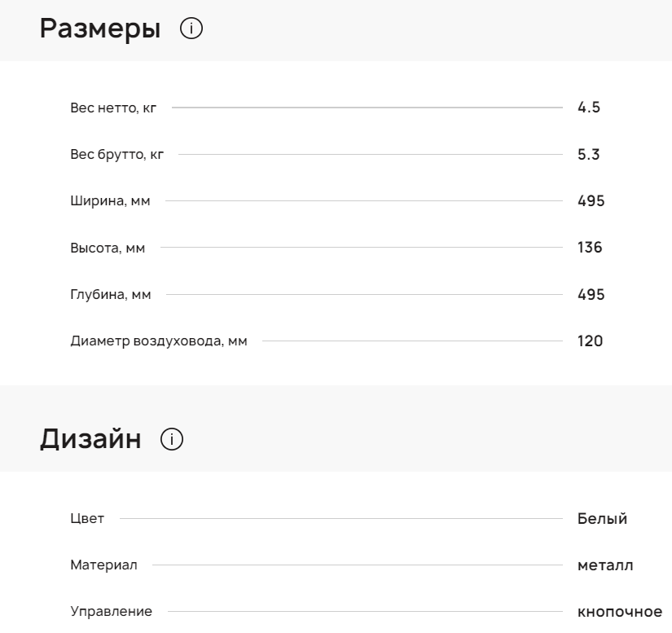672x633 pixels.
Task: Click the Высота, мм label
Action: click(108, 248)
